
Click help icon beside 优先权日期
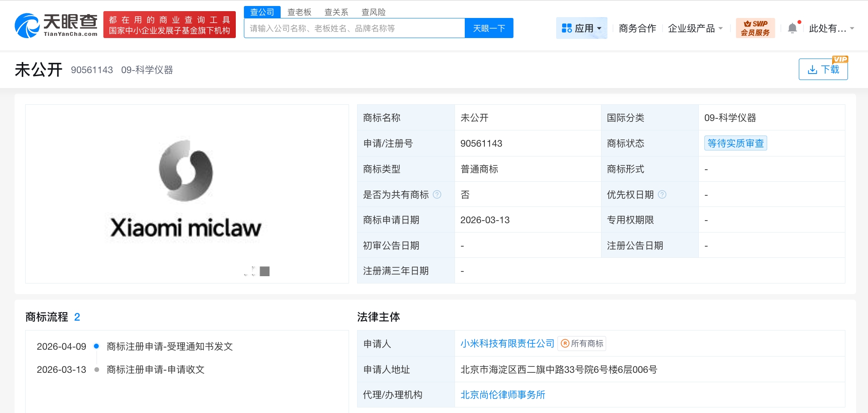(x=663, y=195)
